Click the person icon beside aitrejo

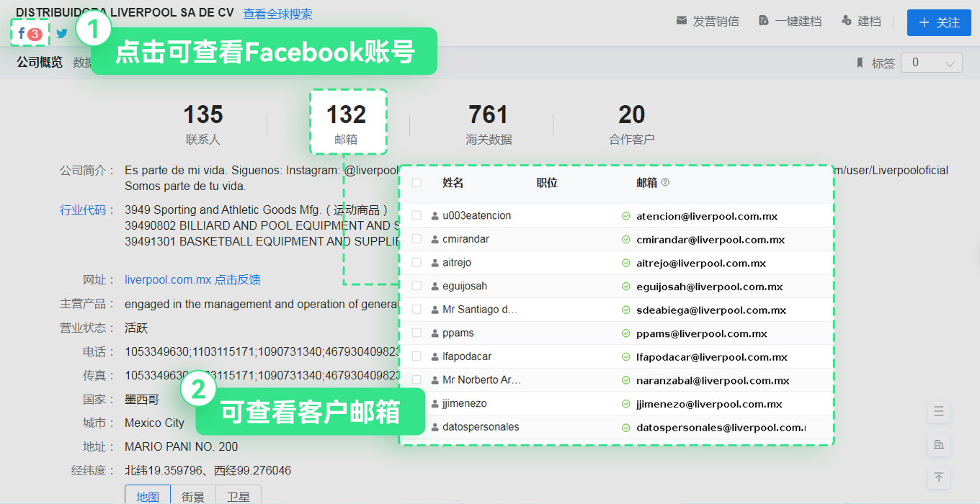point(435,263)
